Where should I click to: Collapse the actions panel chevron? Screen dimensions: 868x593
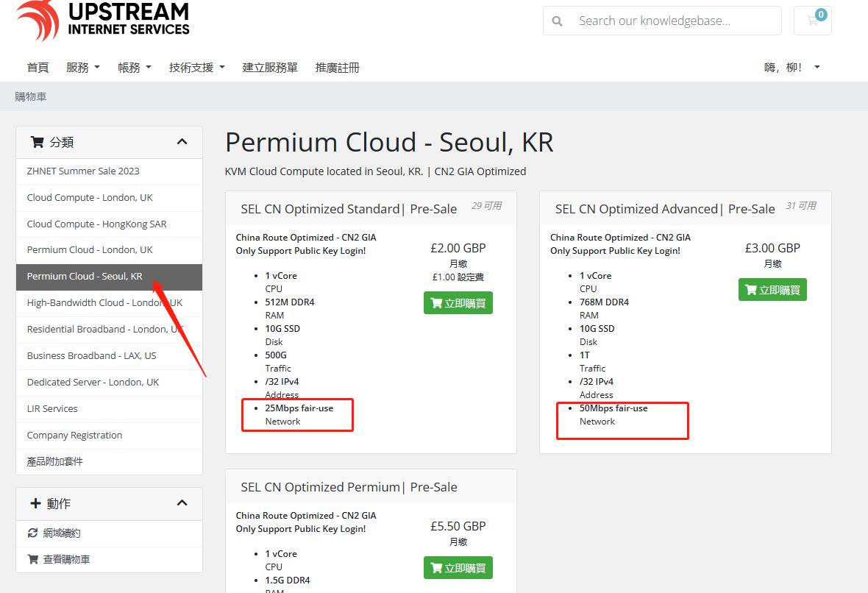point(182,503)
